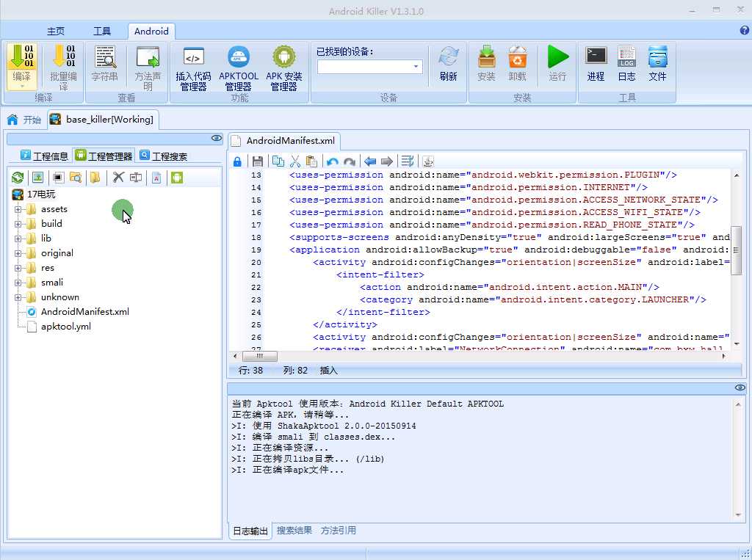Select the base_killer[Working] tab
Image resolution: width=752 pixels, height=560 pixels.
[103, 120]
